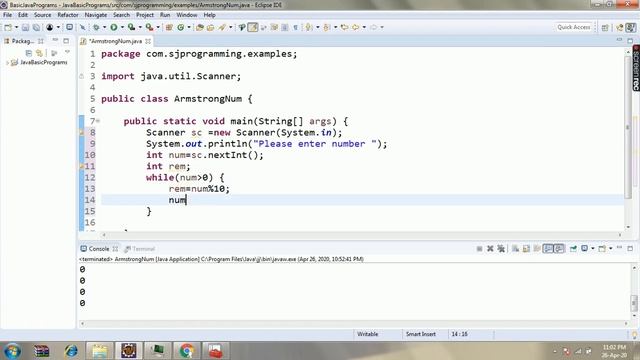Collapse the main method fold marker on line 7

click(x=98, y=121)
